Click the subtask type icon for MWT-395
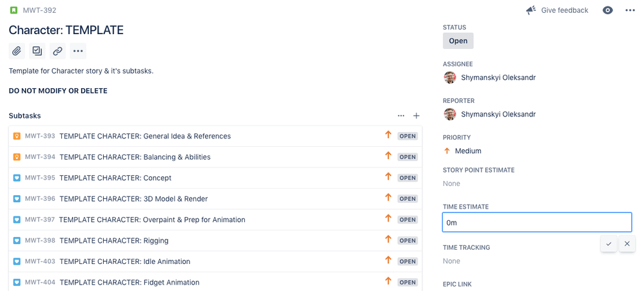644x291 pixels. (17, 178)
